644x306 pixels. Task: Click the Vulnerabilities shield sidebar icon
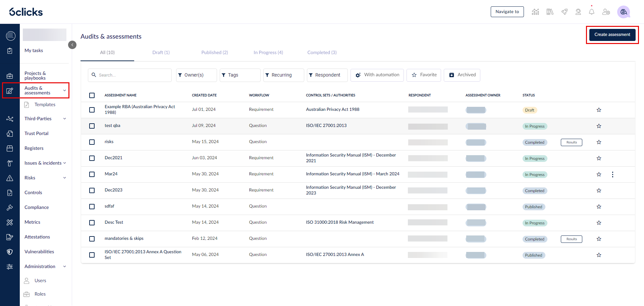point(10,252)
